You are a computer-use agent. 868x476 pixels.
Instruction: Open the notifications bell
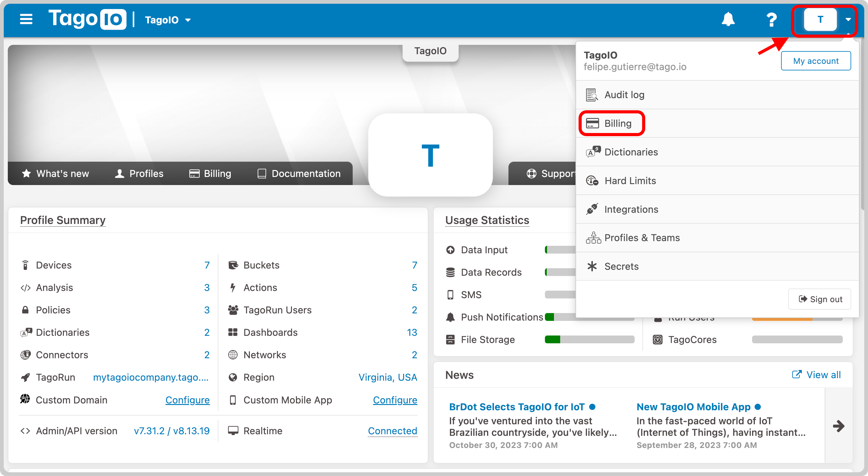click(x=728, y=19)
